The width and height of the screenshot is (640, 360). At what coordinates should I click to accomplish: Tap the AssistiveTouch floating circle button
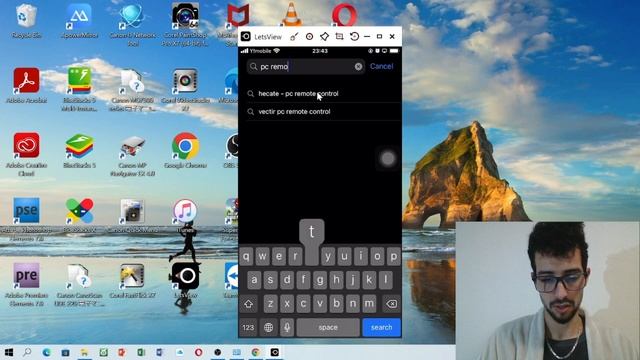[x=388, y=158]
